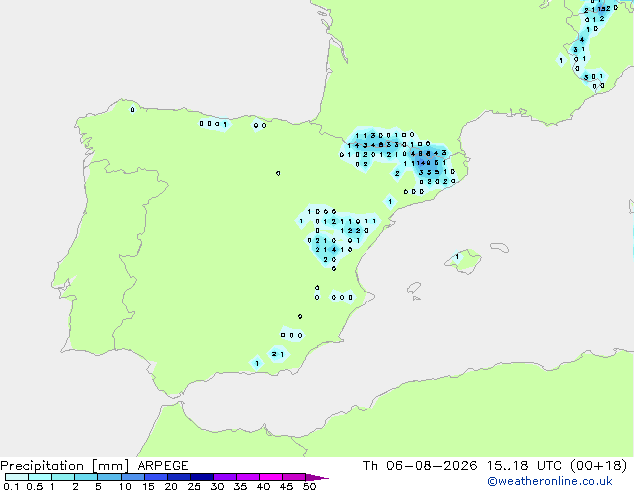634x490 pixels.
Task: Click the darkest blue Pyrenees rainfall cell
Action: tap(425, 163)
